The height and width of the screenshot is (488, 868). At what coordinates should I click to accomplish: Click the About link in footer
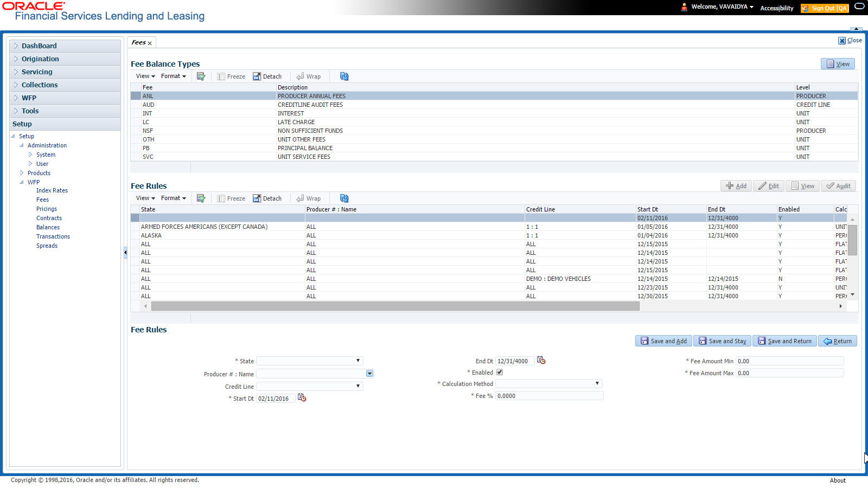pos(838,480)
